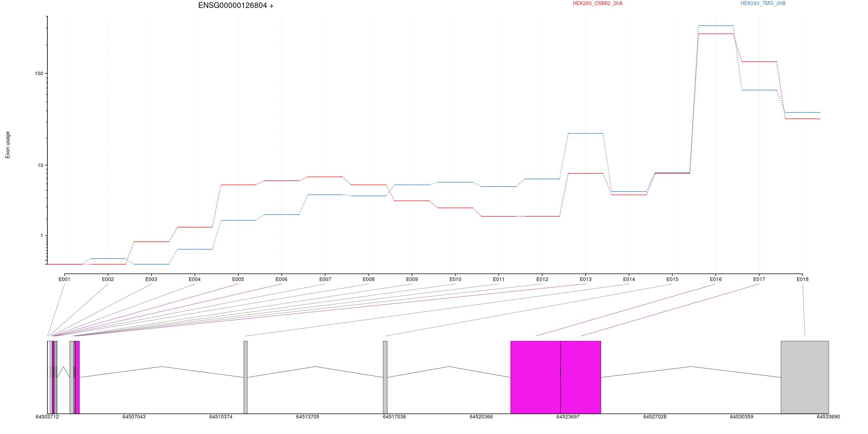Image resolution: width=868 pixels, height=434 pixels.
Task: Click the red line segment at E012
Action: (x=542, y=216)
